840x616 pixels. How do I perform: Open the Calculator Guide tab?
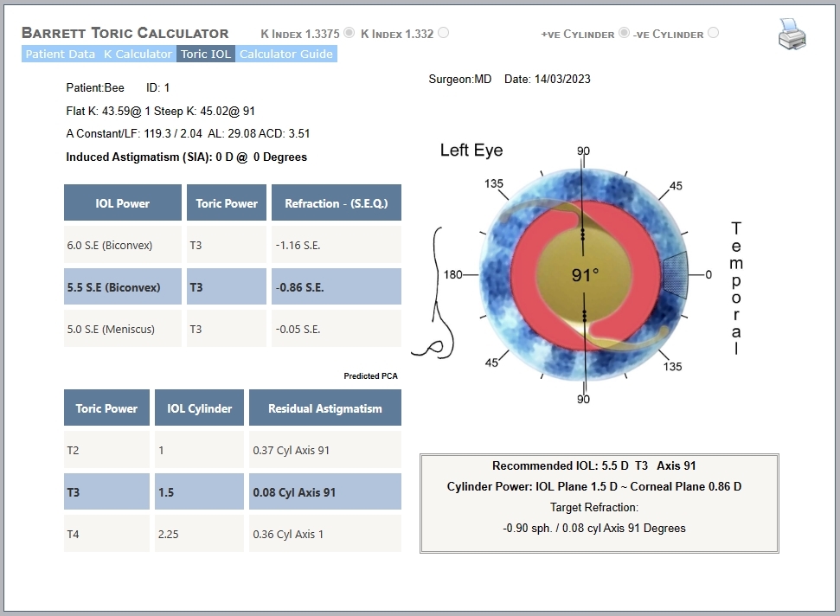286,55
